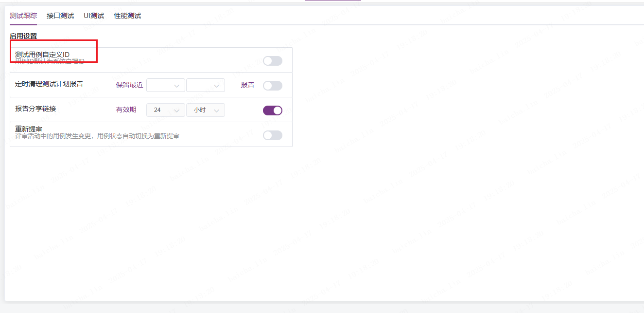Open the 性能测试 tab
Image resolution: width=644 pixels, height=313 pixels.
point(127,16)
